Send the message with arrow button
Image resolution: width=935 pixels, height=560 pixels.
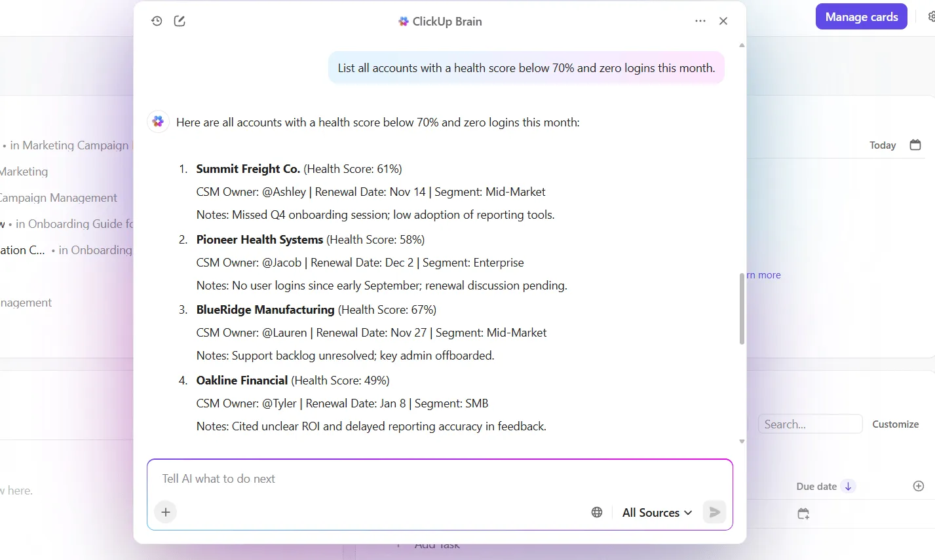(x=715, y=512)
